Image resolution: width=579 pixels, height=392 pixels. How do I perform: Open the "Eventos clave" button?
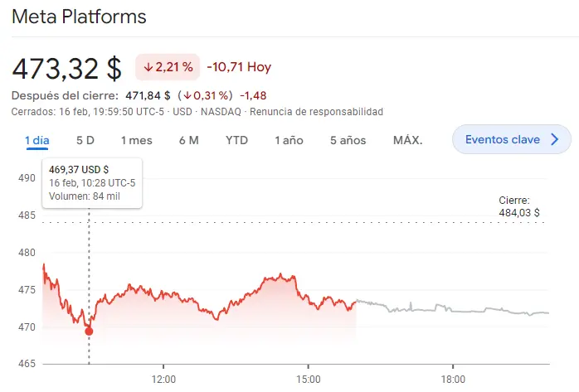coord(503,139)
